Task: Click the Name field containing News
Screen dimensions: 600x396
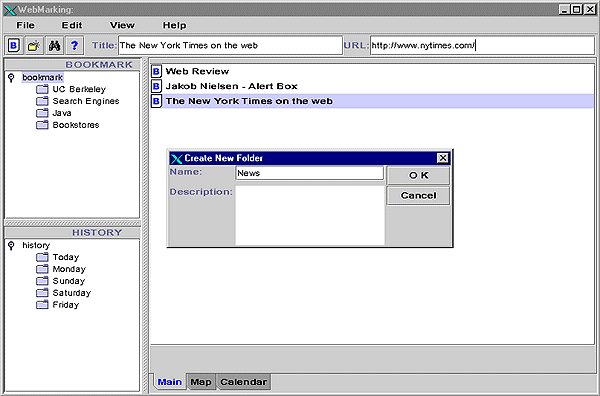Action: (x=310, y=173)
